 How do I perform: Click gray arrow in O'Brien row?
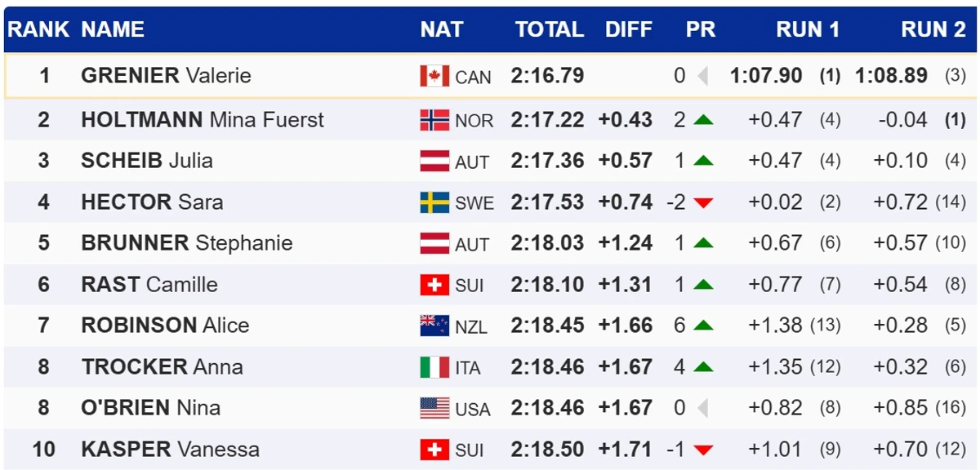[x=702, y=408]
